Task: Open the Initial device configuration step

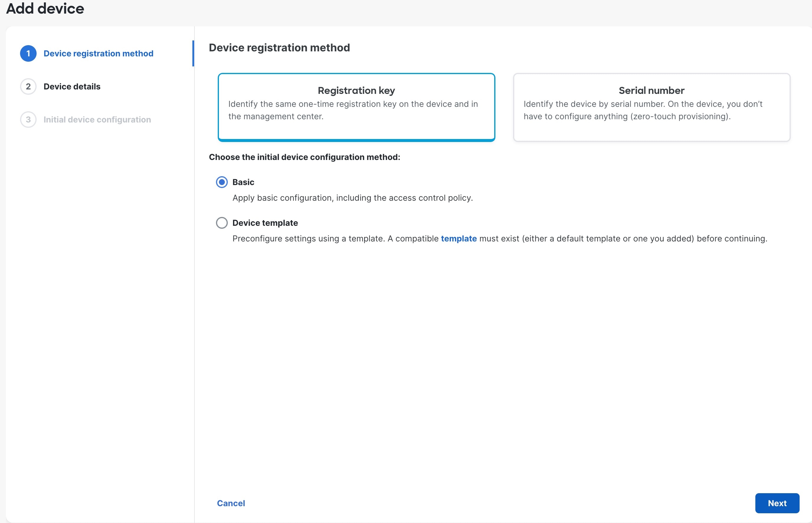Action: 97,119
